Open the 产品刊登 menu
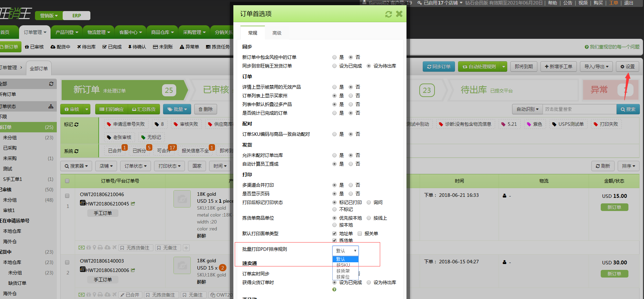 click(x=67, y=32)
